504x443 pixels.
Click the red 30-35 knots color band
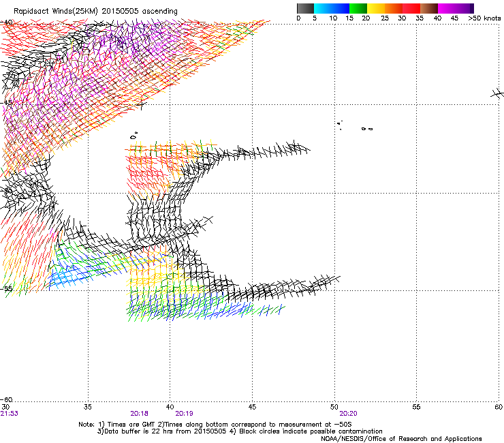click(x=411, y=8)
